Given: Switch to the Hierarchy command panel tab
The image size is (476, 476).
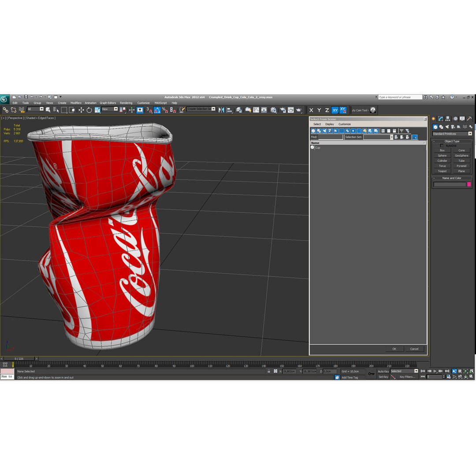Looking at the screenshot, I should tap(448, 119).
